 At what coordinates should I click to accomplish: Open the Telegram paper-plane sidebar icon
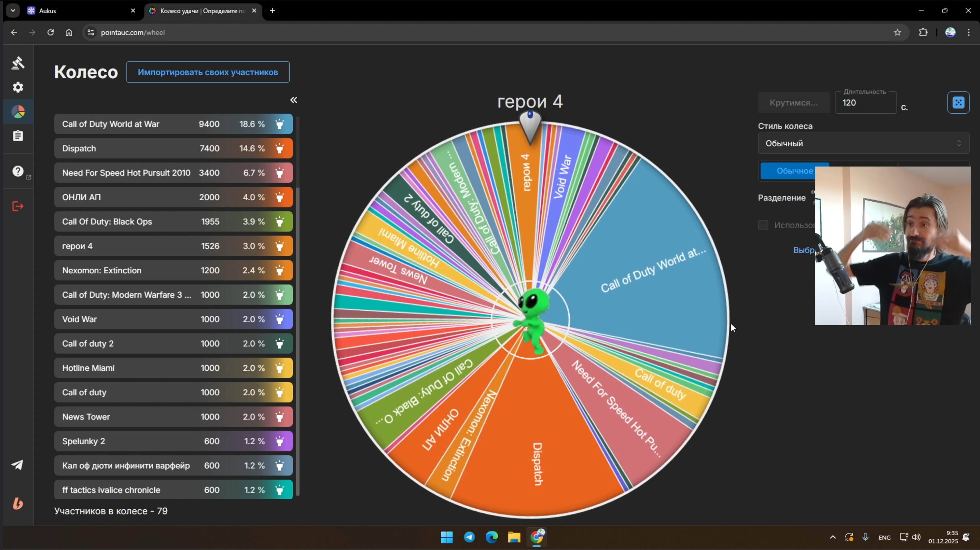tap(18, 465)
